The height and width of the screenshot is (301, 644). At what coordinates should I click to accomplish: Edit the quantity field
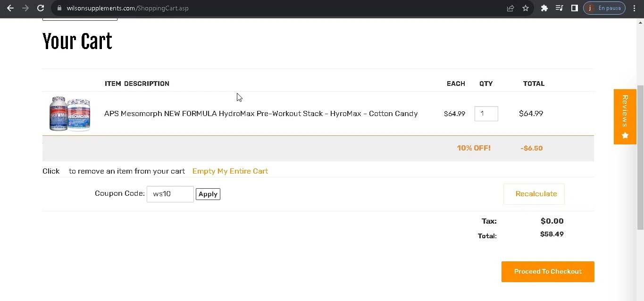[x=486, y=114]
